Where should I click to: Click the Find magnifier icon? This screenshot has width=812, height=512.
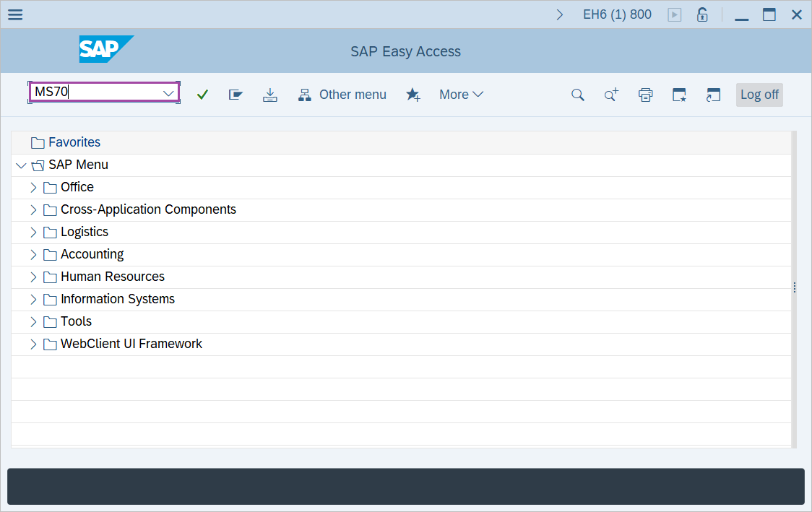tap(577, 95)
